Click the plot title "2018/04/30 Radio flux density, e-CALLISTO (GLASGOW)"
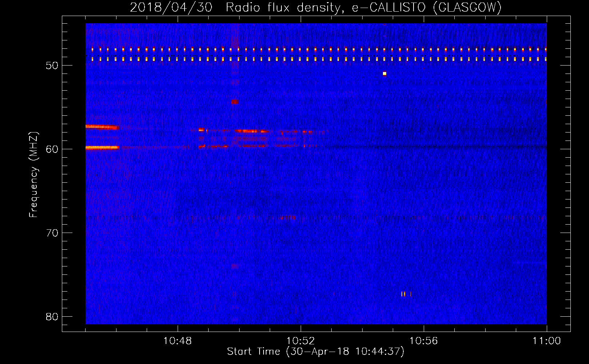 coord(316,7)
